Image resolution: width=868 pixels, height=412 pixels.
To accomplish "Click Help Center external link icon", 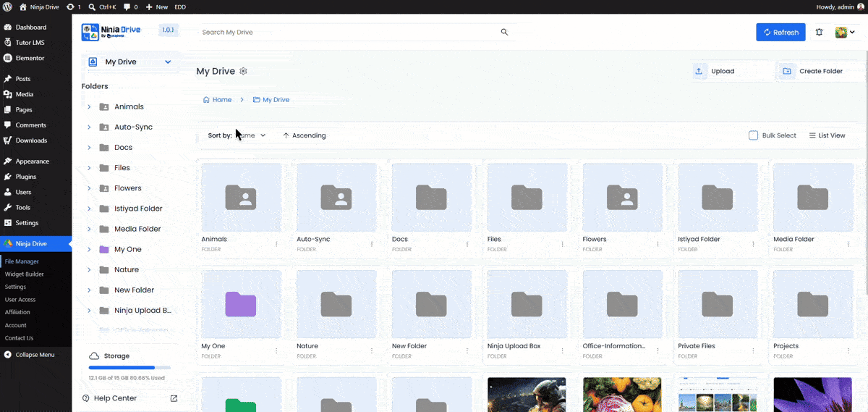I will 174,398.
